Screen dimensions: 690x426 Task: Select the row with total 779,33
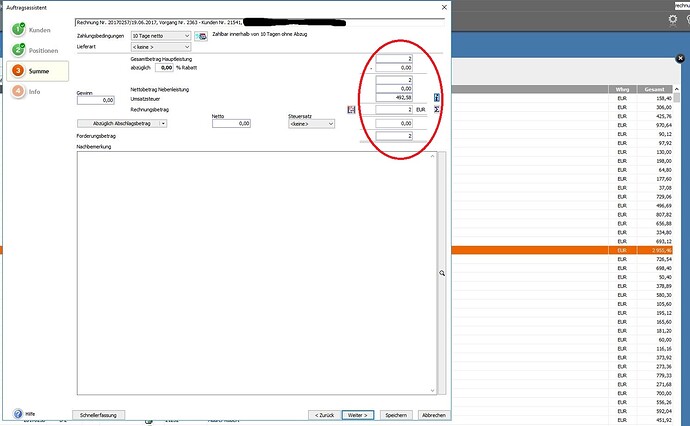click(x=562, y=375)
